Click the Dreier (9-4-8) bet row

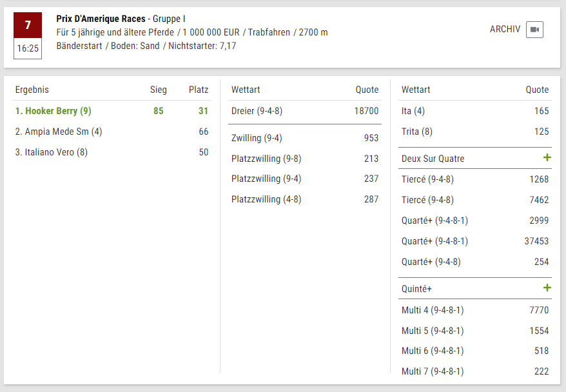(x=305, y=111)
